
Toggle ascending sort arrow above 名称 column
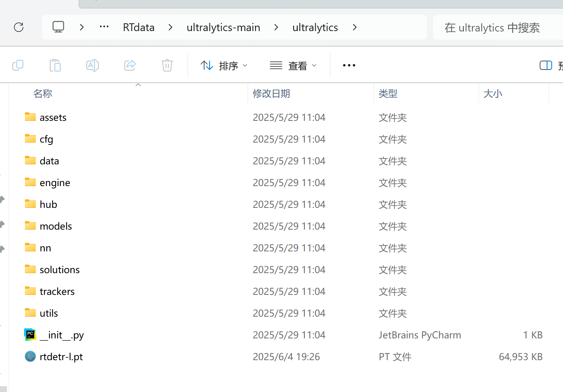(x=138, y=84)
